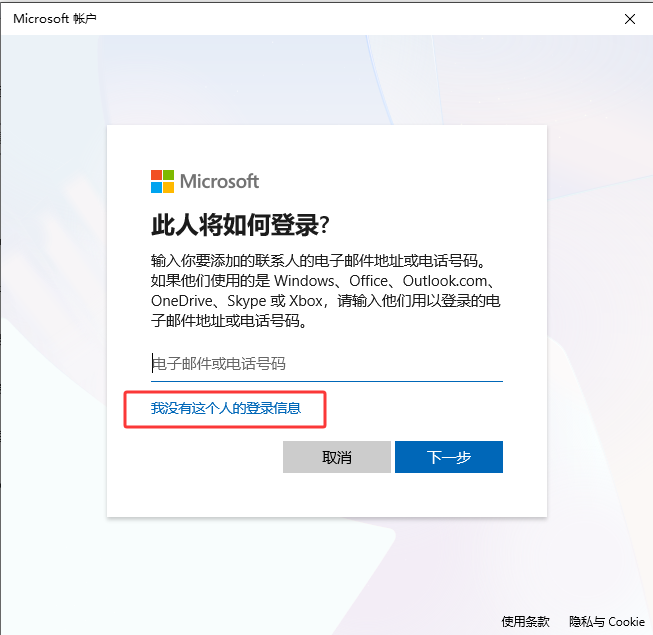Proceed with the 下一步 button

click(x=449, y=457)
